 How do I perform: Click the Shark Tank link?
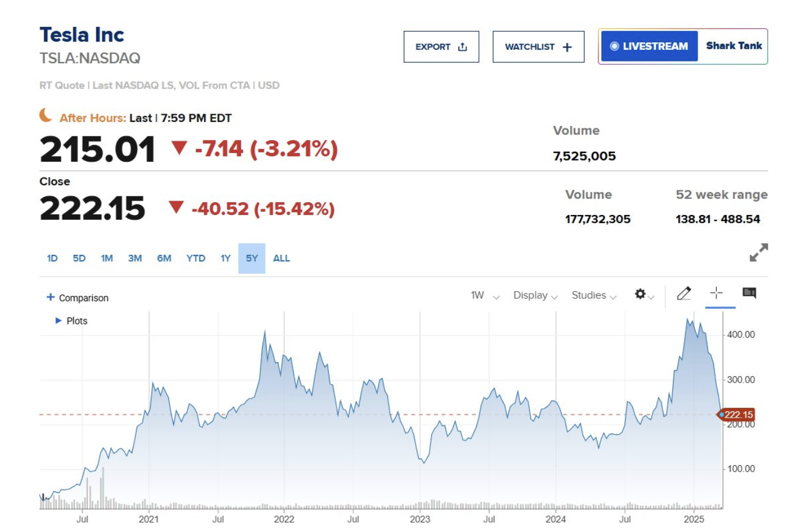pos(733,46)
